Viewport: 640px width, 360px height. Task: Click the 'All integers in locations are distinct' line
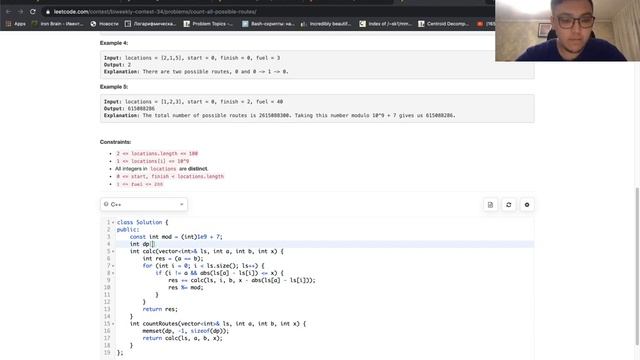[x=161, y=169]
